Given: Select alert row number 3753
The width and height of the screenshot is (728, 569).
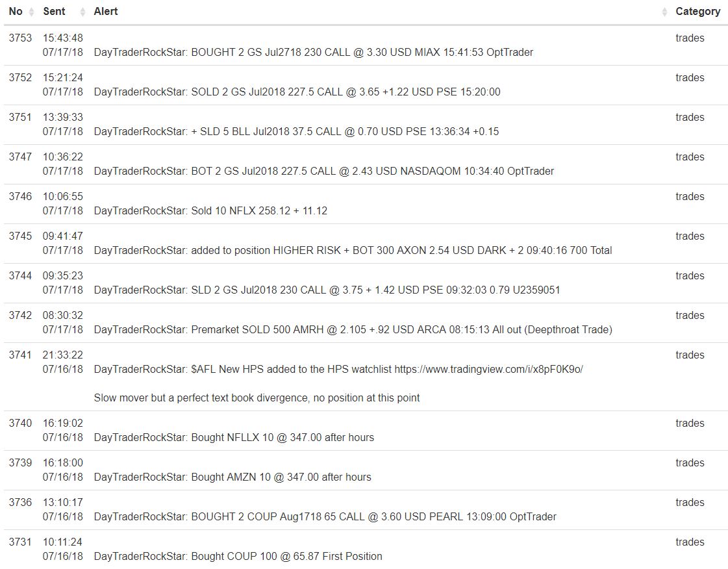Looking at the screenshot, I should coord(20,38).
